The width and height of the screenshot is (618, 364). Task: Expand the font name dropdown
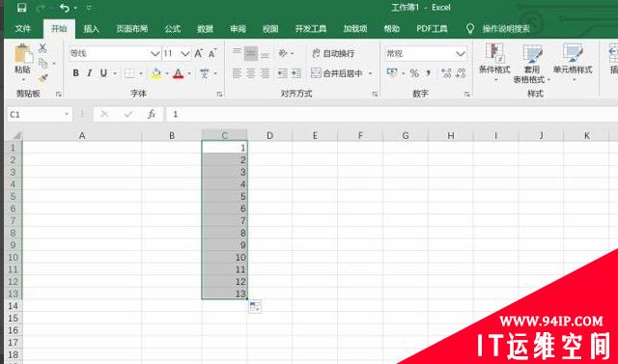click(155, 53)
